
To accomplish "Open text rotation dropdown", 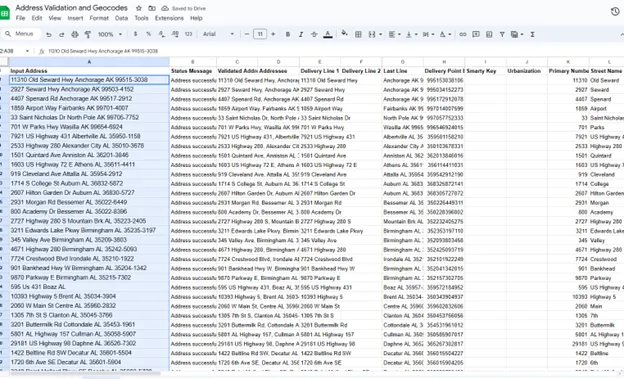I will (x=445, y=34).
